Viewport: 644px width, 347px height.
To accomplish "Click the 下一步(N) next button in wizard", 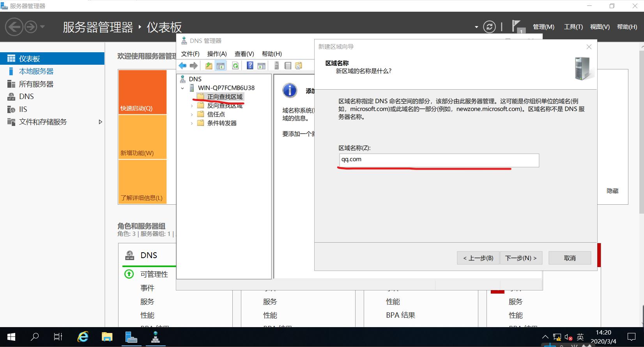I will tap(521, 258).
